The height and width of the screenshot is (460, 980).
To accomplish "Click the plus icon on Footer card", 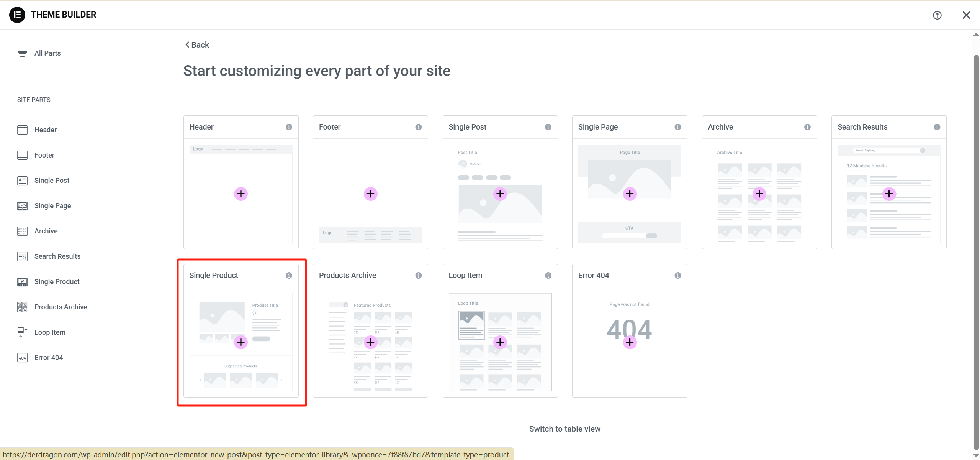I will (370, 194).
